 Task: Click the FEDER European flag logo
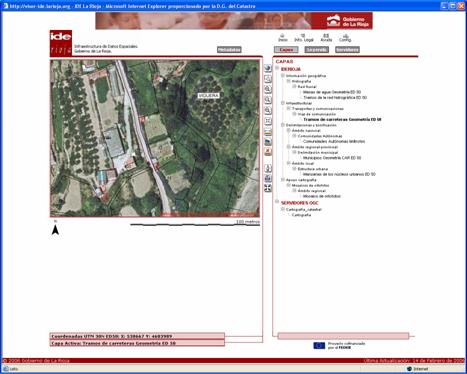click(319, 346)
